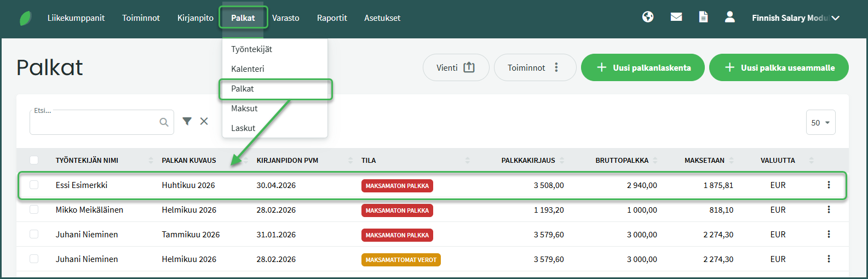Click the Vienti export button

tap(455, 67)
